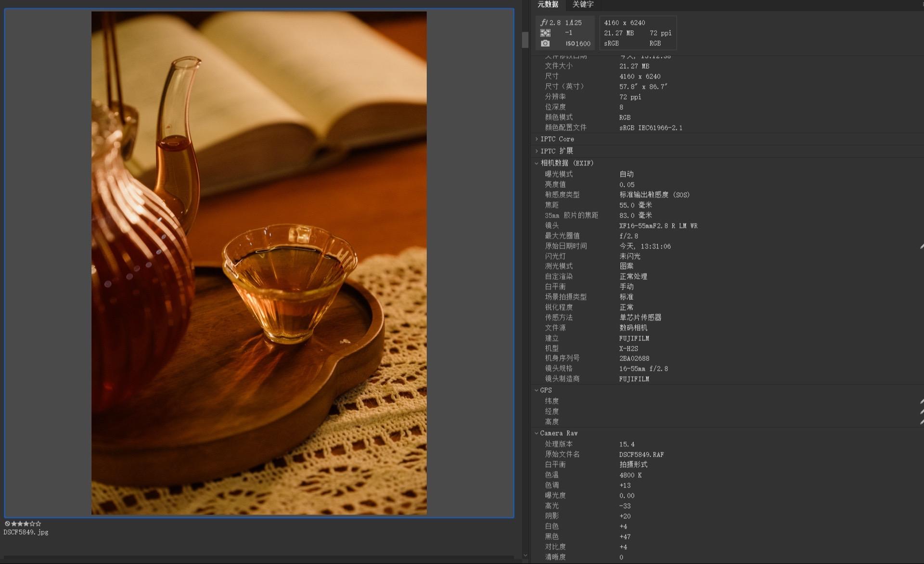
Task: Collapse the GPS section
Action: 537,390
